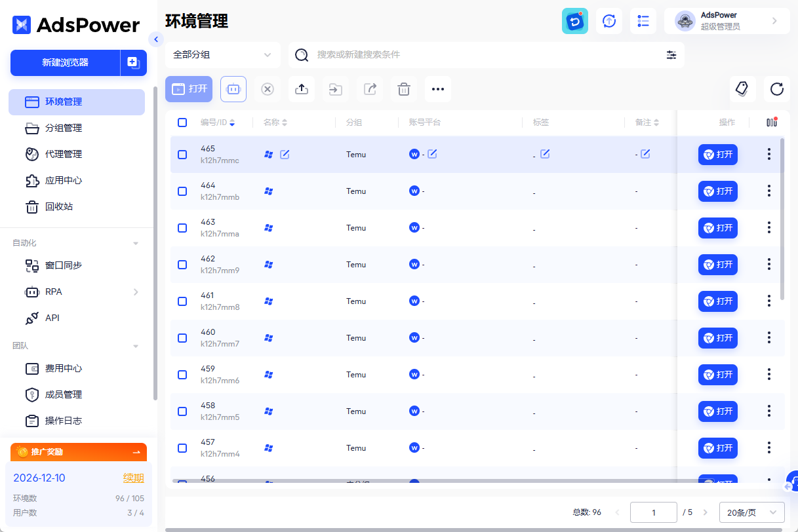Check the checkbox for row 461
Image resolution: width=798 pixels, height=532 pixels.
(182, 301)
